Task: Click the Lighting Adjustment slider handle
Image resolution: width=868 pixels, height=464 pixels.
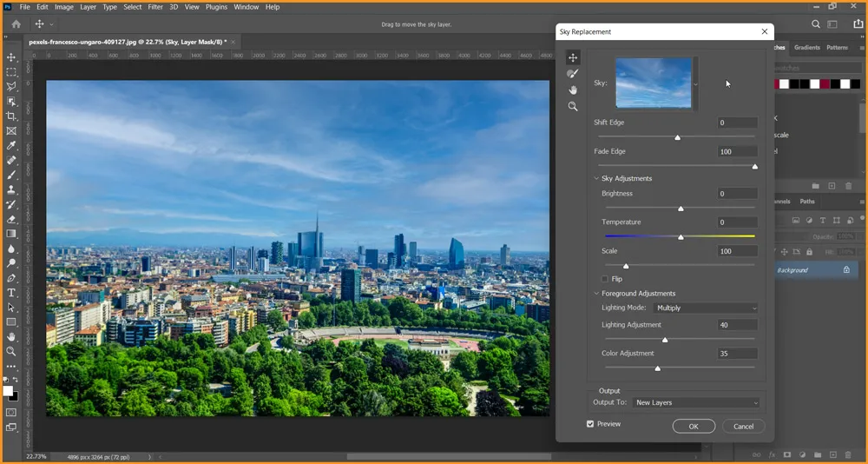Action: 665,340
